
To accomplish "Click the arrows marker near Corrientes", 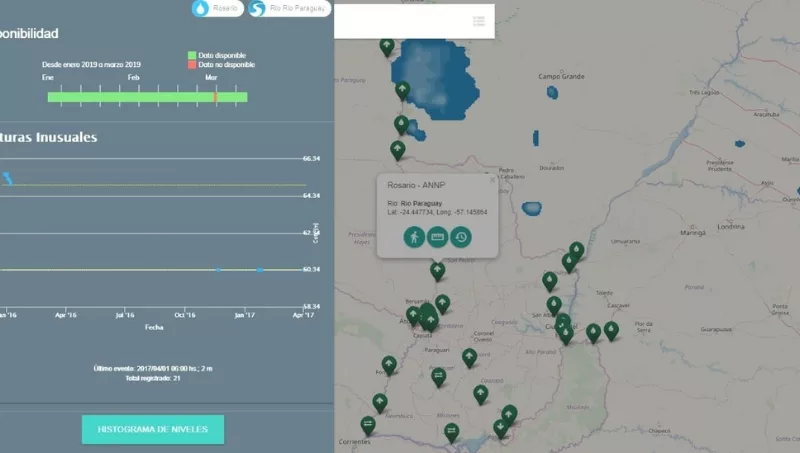I will 368,424.
